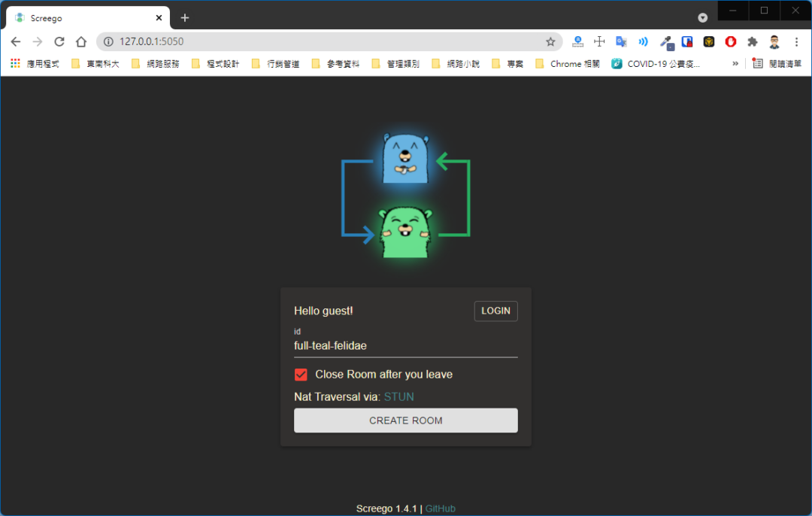This screenshot has width=812, height=516.
Task: Open the Chrome profile avatar
Action: (774, 41)
